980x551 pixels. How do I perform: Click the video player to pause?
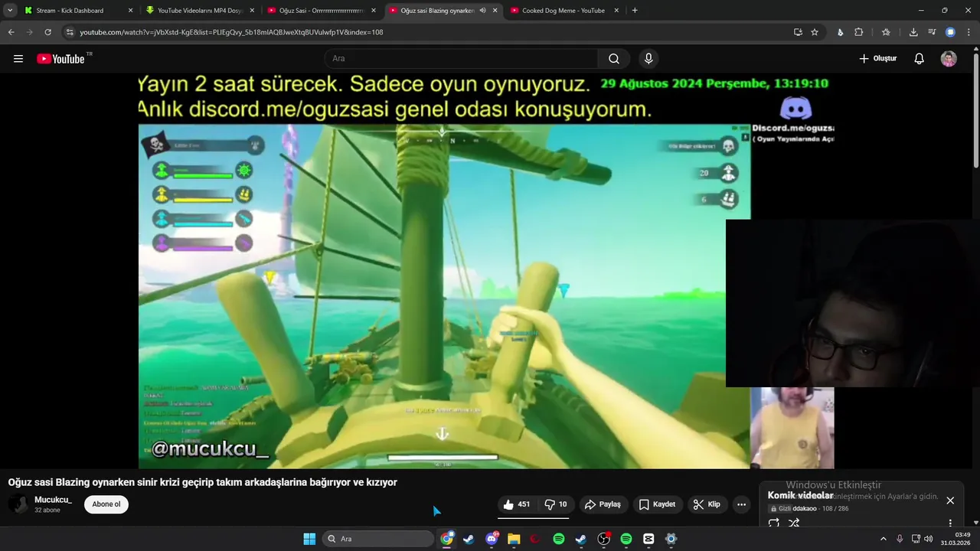pos(486,272)
